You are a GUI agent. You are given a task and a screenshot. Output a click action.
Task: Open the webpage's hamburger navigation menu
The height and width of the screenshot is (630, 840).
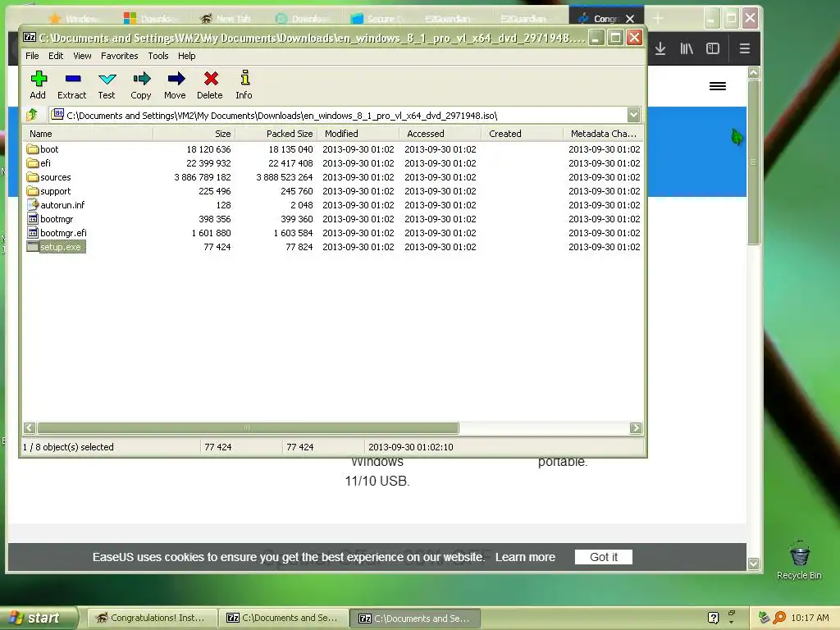click(x=717, y=86)
